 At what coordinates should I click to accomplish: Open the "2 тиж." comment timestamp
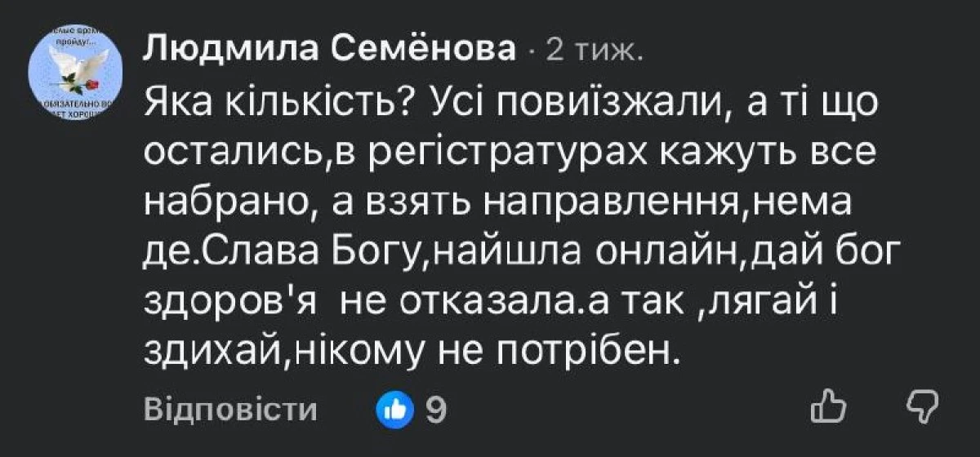click(x=594, y=52)
